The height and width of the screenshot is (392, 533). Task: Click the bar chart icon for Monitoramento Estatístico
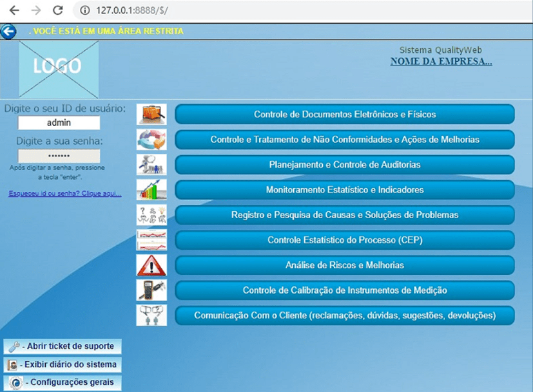pyautogui.click(x=151, y=190)
